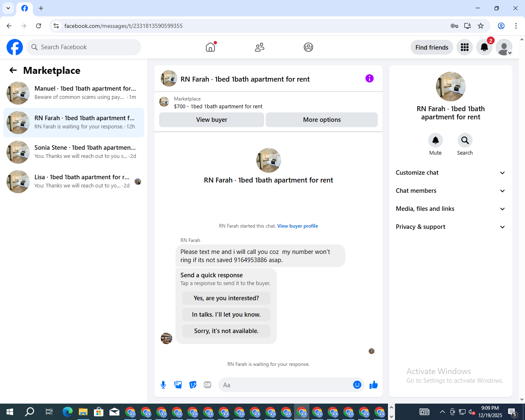The image size is (525, 420).
Task: Open the tab search dropdown arrow
Action: pos(8,8)
